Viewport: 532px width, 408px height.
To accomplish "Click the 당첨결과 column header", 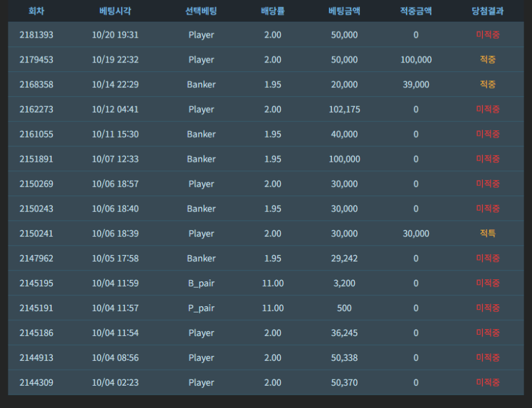I will pos(487,11).
